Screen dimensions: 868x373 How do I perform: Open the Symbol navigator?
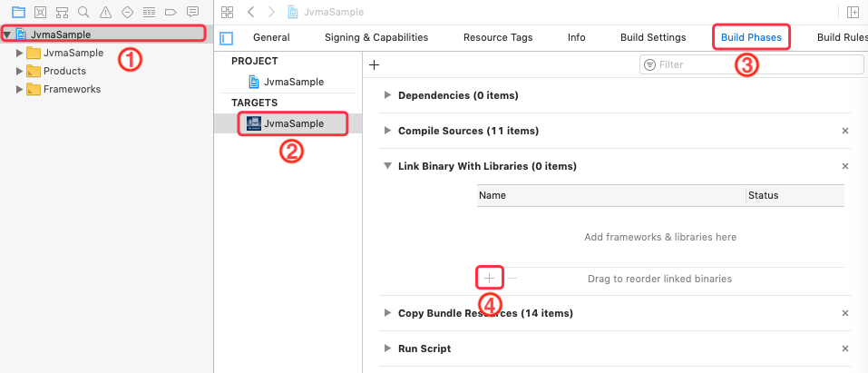[62, 12]
